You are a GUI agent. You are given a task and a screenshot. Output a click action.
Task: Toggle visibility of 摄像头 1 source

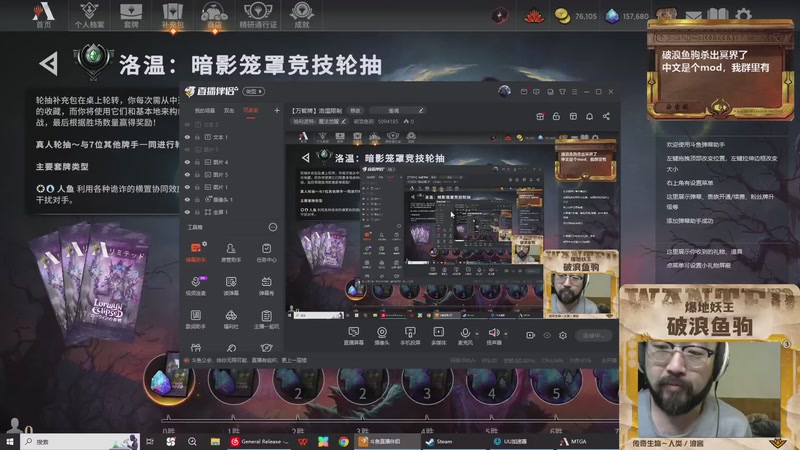pyautogui.click(x=187, y=199)
